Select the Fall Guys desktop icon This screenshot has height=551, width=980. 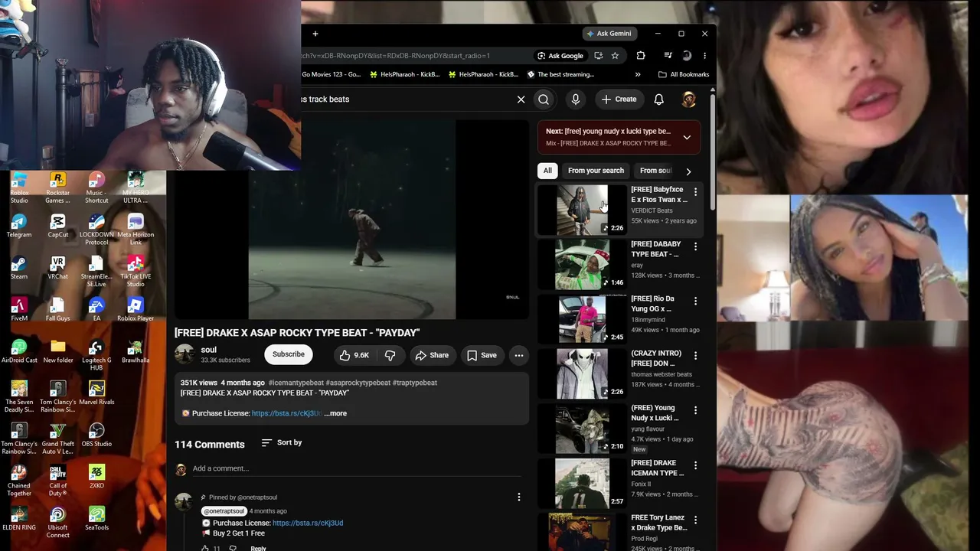[x=57, y=309]
